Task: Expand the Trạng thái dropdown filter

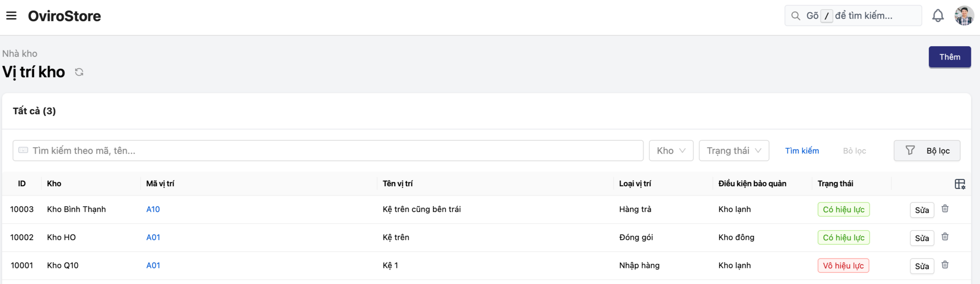Action: pos(733,151)
